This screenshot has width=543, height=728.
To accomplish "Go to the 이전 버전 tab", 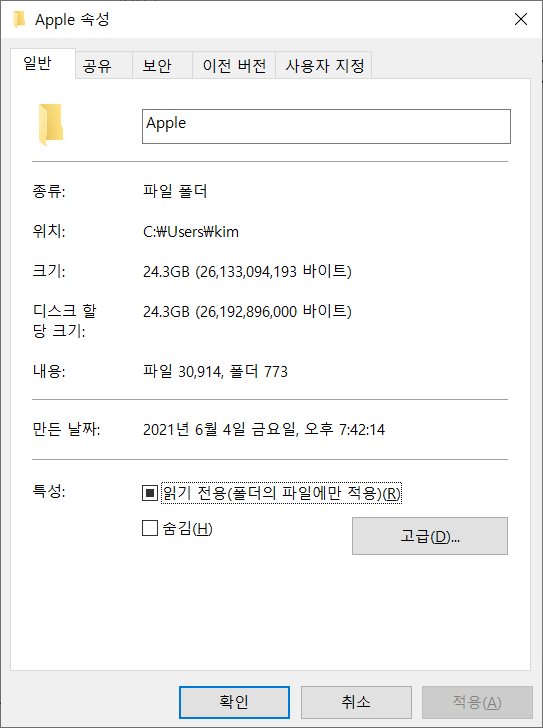I will (234, 65).
